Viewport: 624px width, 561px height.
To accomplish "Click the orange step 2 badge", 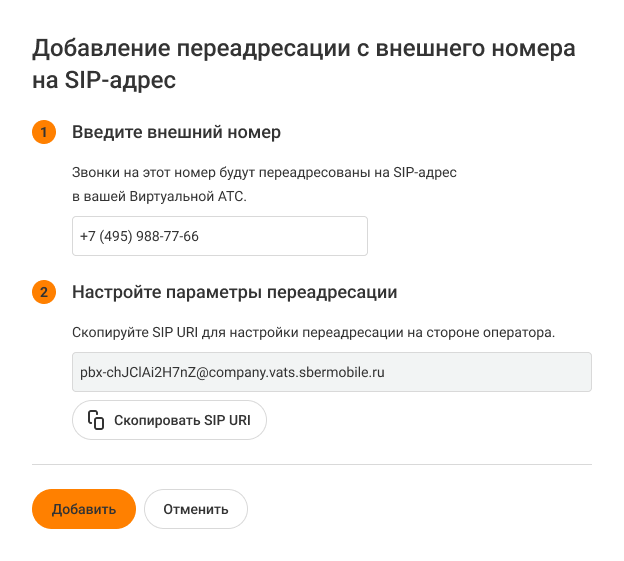I will point(44,293).
